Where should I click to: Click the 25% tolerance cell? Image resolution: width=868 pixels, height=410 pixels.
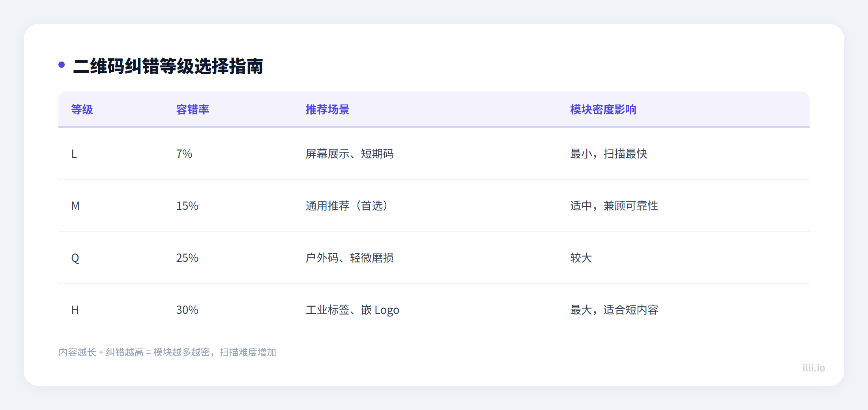(187, 258)
